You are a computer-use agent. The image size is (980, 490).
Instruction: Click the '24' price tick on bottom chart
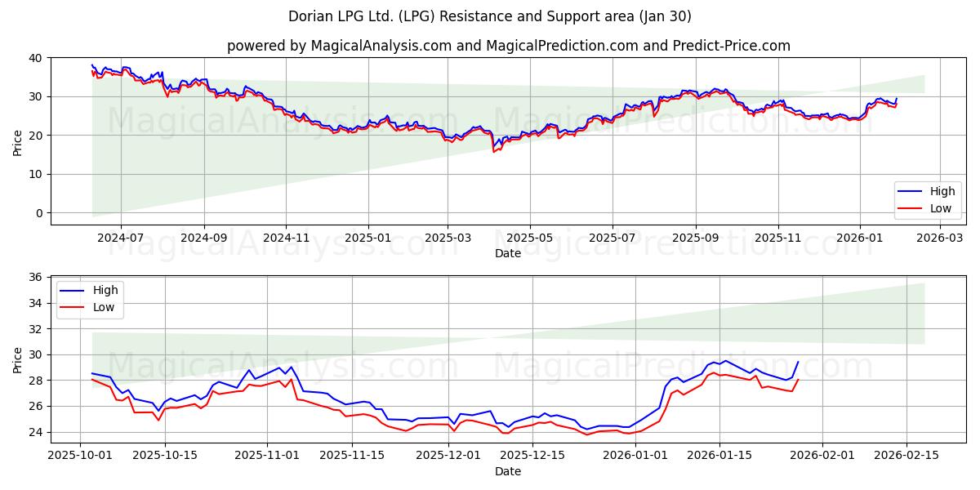point(38,432)
